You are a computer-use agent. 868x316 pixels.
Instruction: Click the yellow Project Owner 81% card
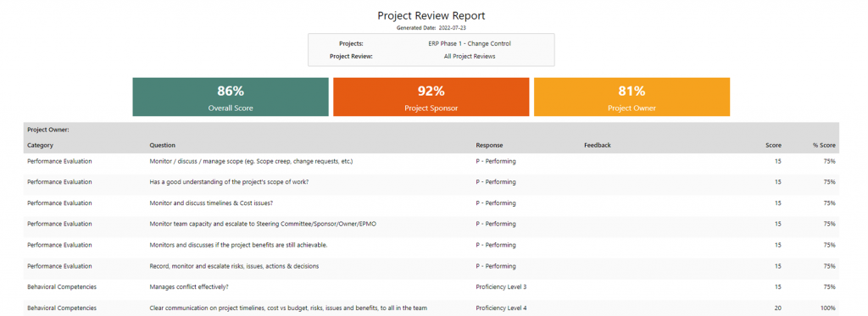[632, 97]
